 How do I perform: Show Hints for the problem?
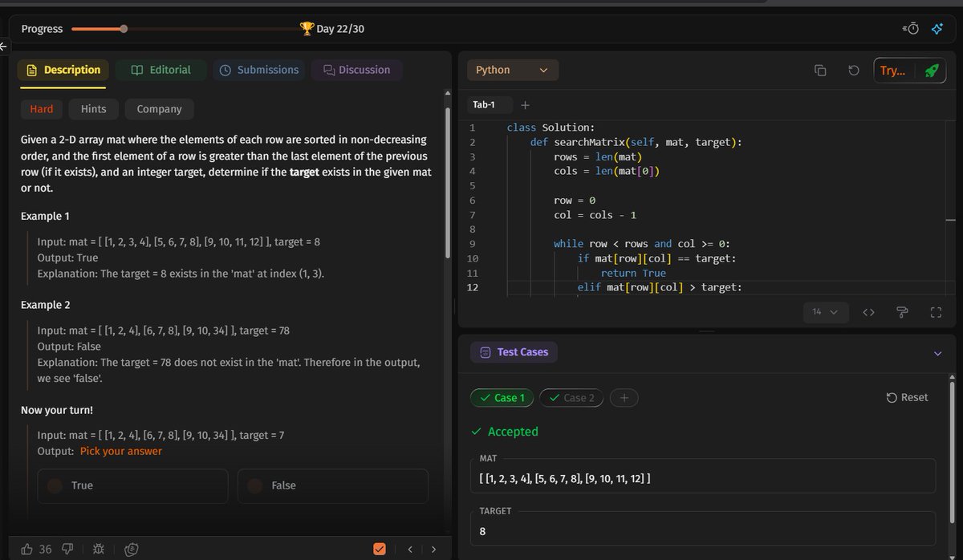pyautogui.click(x=93, y=109)
